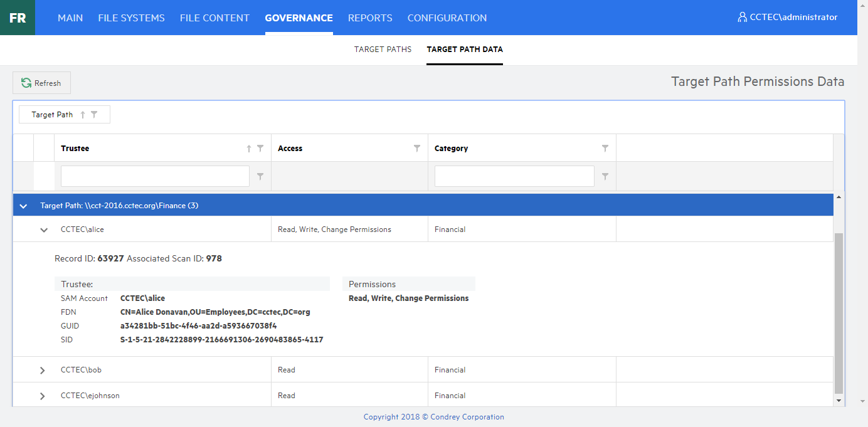Open filter operator beside Trustee search box
Viewport: 868px width, 427px height.
pos(260,177)
